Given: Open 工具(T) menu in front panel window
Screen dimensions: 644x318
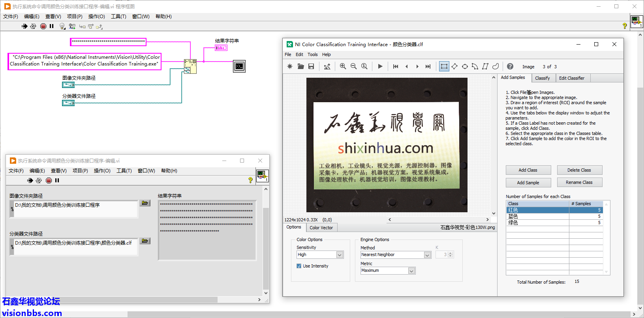Looking at the screenshot, I should (124, 170).
